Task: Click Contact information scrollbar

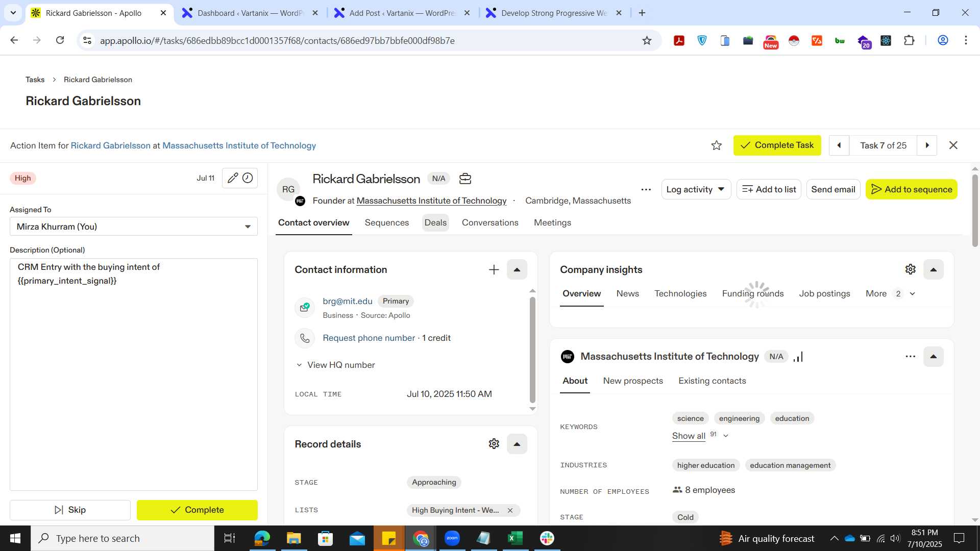Action: (532, 350)
